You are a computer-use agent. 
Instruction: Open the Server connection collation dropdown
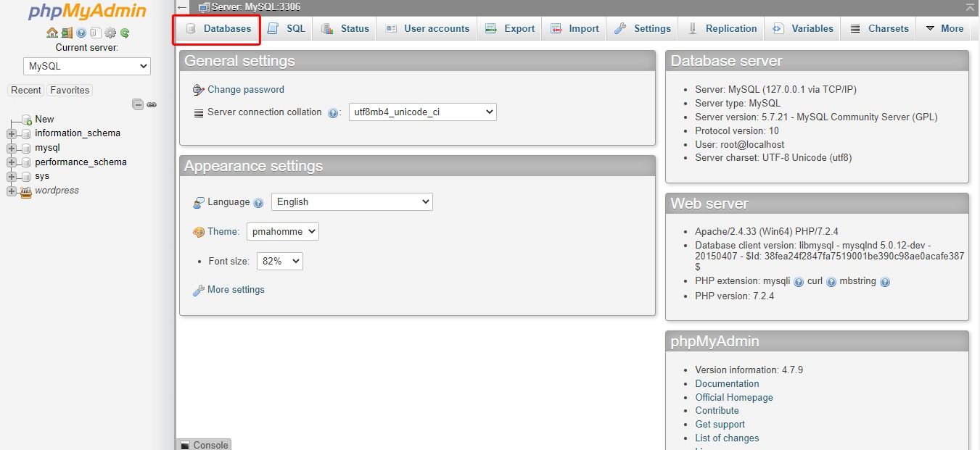coord(423,112)
